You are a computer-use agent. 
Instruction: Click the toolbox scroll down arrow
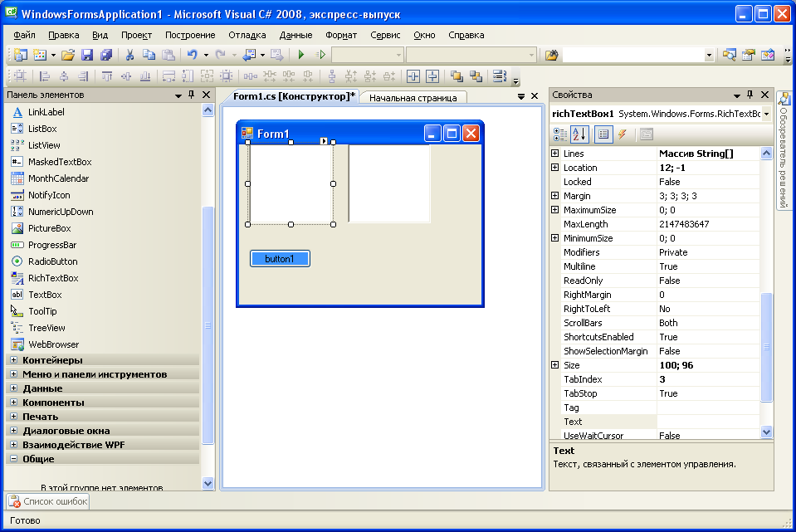pos(208,483)
